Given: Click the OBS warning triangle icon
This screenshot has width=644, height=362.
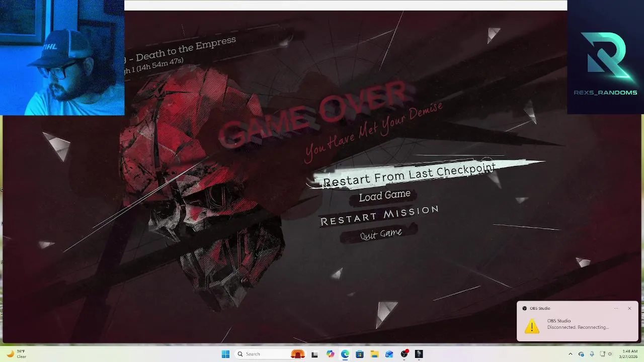Looking at the screenshot, I should point(531,327).
